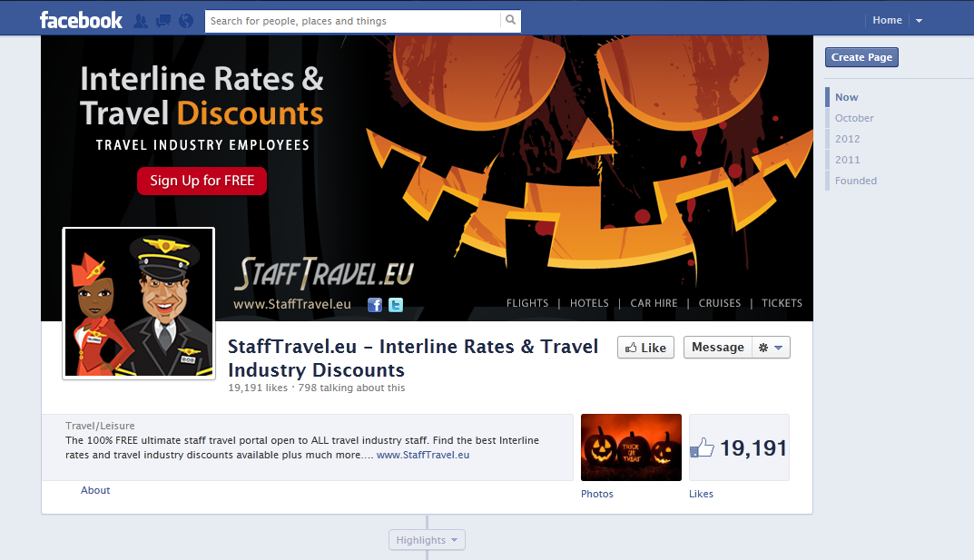Jump to October on the timeline
This screenshot has height=560, width=974.
(x=854, y=118)
